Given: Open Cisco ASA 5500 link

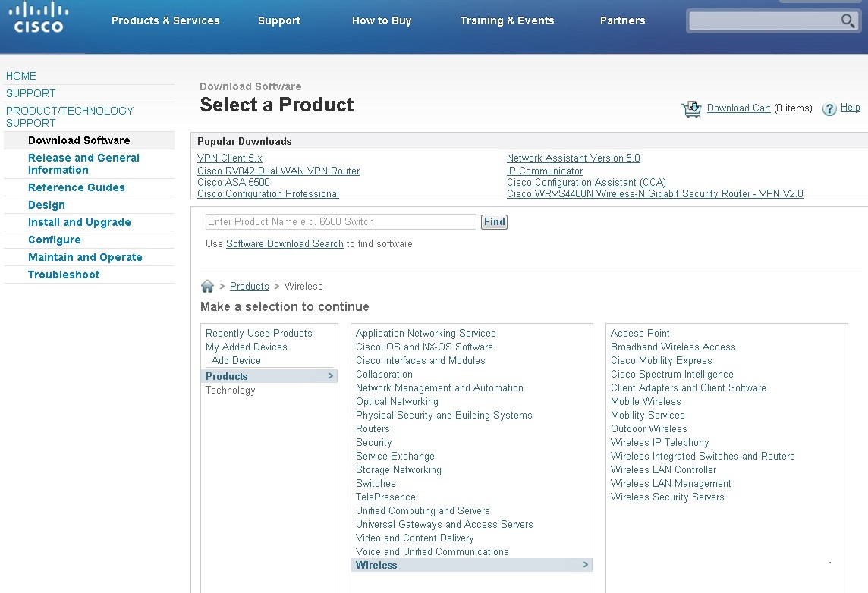Looking at the screenshot, I should (x=234, y=182).
